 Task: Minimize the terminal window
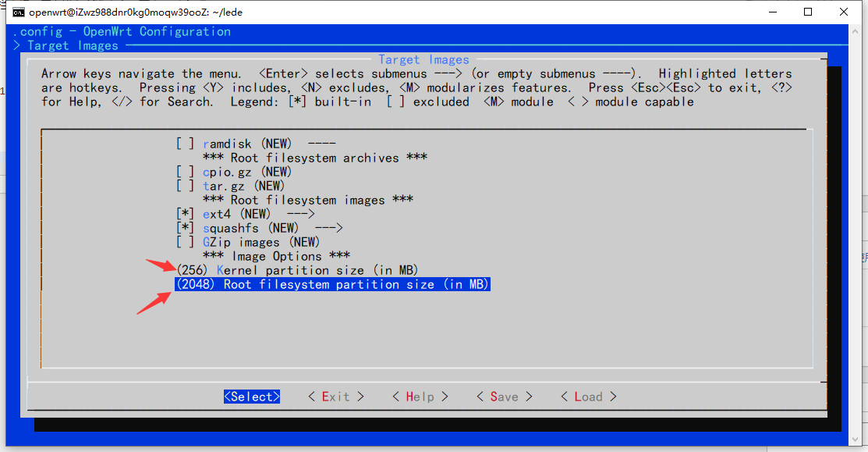point(772,12)
